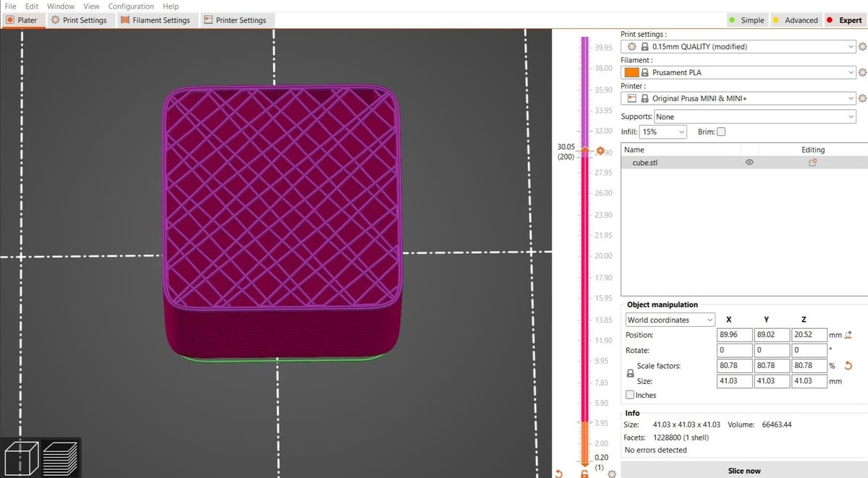Screen dimensions: 868x478
Task: Open the File menu
Action: pyautogui.click(x=11, y=7)
